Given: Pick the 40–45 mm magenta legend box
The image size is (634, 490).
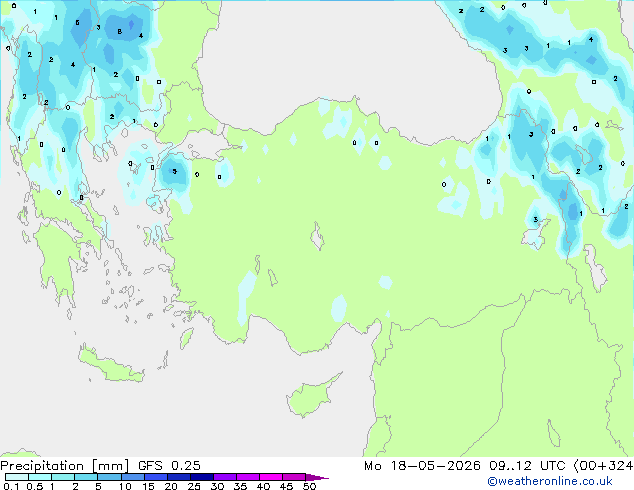Looking at the screenshot, I should (x=271, y=477).
